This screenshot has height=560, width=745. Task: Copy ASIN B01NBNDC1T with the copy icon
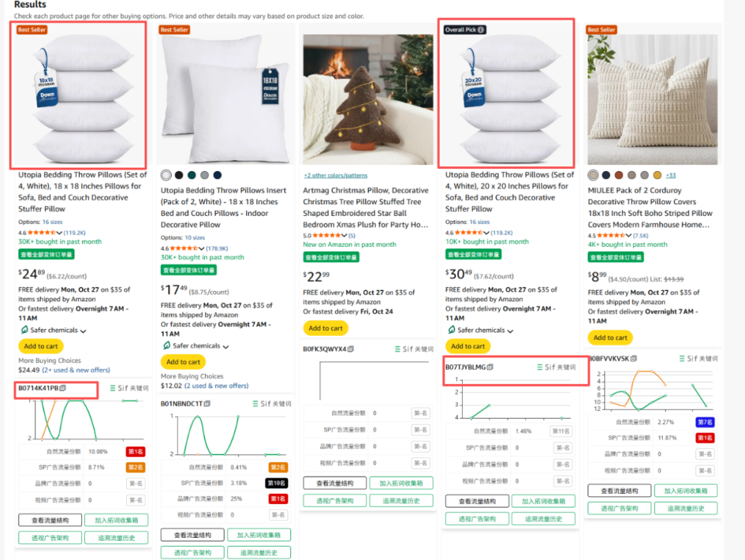pyautogui.click(x=207, y=403)
